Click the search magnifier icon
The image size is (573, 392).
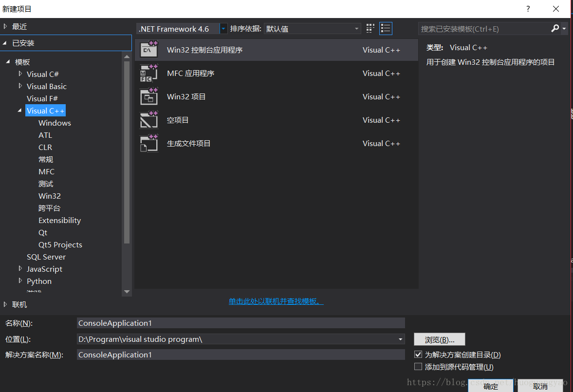pos(555,28)
